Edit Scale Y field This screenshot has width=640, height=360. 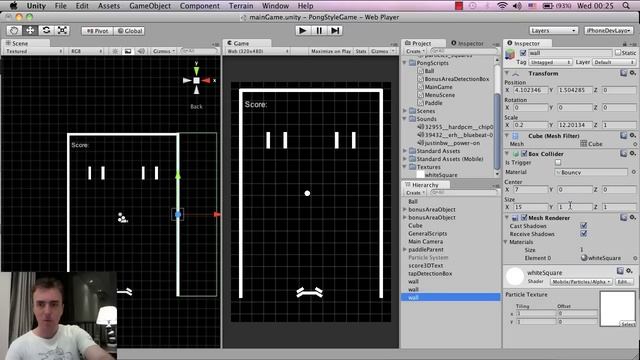point(574,125)
